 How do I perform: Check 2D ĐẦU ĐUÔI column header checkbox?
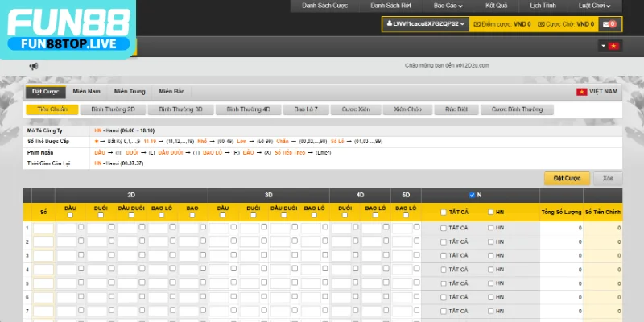pyautogui.click(x=131, y=215)
